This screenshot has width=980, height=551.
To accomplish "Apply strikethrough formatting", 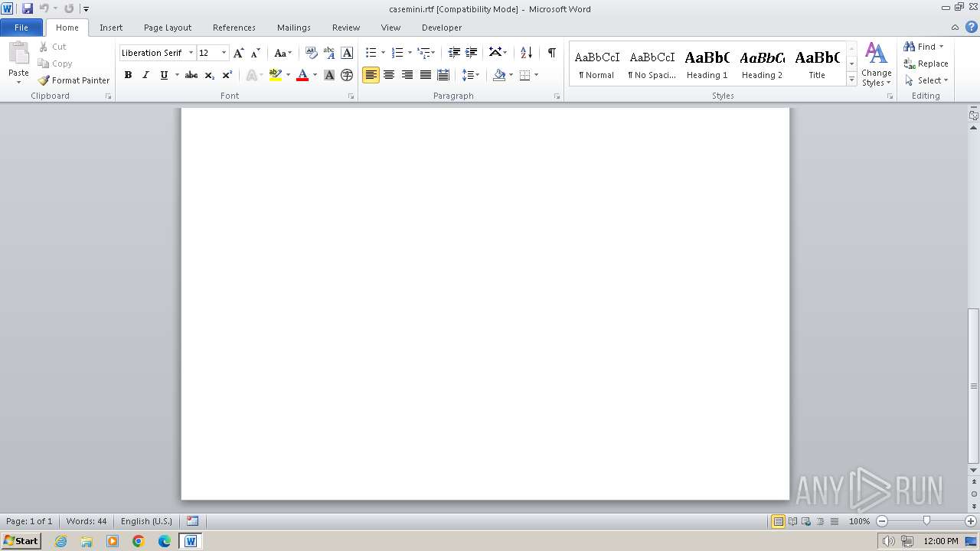I will [x=191, y=75].
